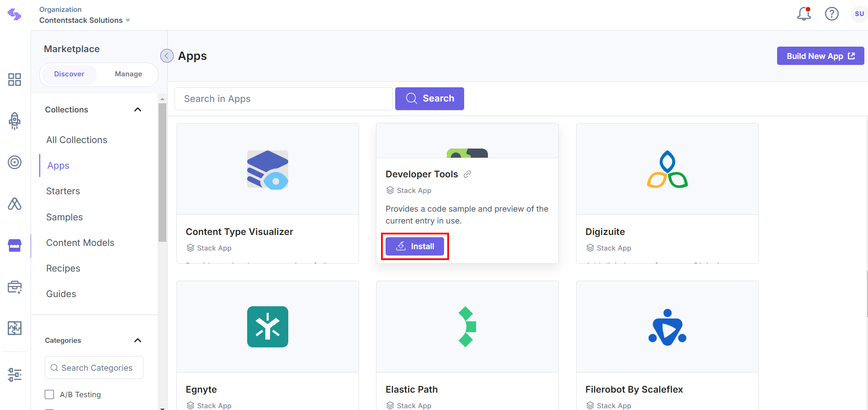Click Stack App label under Developer Tools
868x410 pixels.
tap(414, 191)
